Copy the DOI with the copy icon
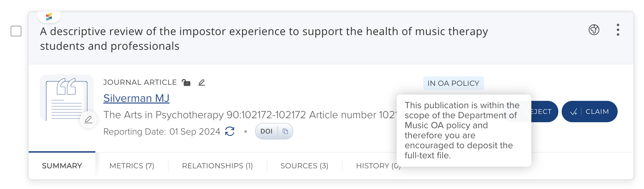Viewport: 644px width, 189px height. point(285,131)
